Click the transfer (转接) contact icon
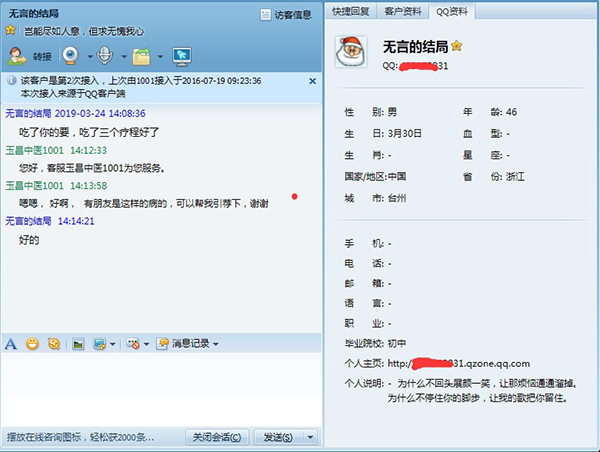This screenshot has width=600, height=452. (x=17, y=56)
